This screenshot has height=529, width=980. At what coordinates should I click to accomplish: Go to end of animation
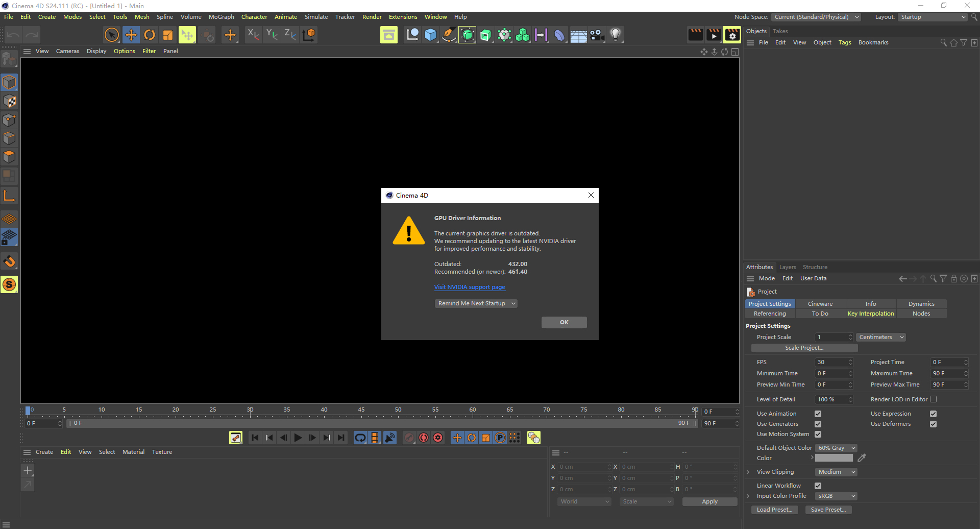click(341, 438)
